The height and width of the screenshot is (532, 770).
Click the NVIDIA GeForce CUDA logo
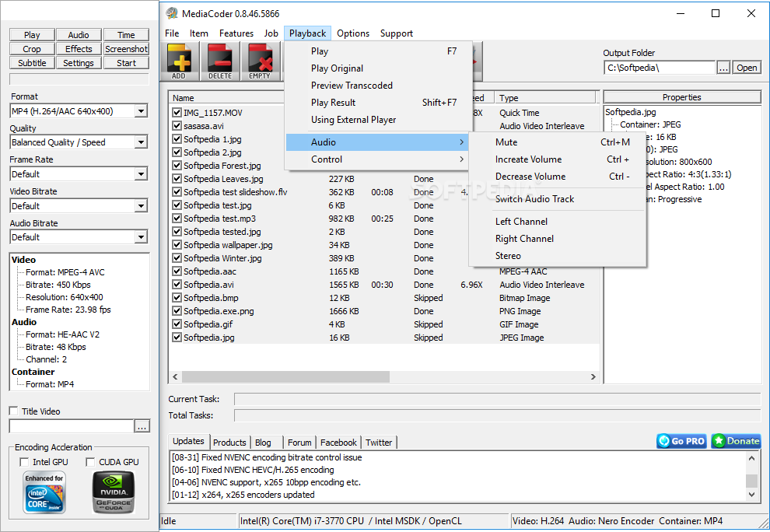pyautogui.click(x=114, y=492)
